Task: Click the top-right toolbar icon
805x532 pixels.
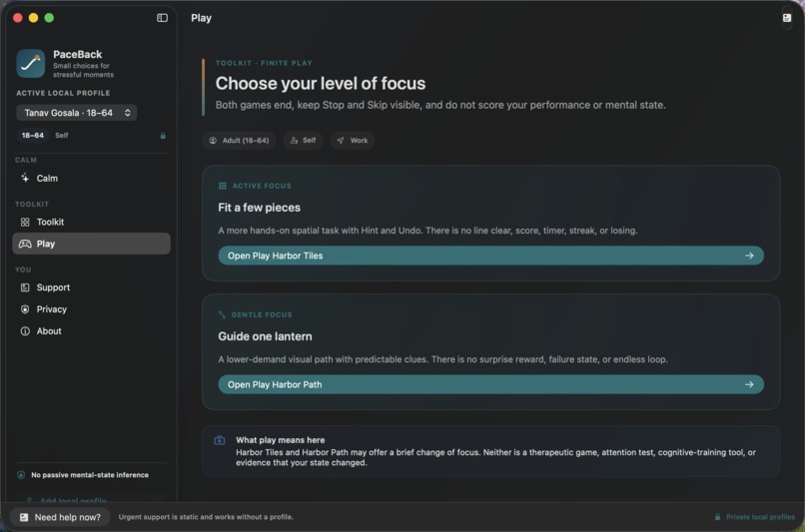Action: [x=786, y=18]
